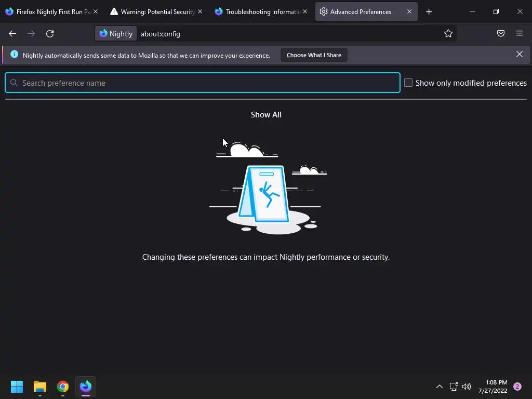
Task: Click the about:config address bar URL
Action: pos(161,34)
